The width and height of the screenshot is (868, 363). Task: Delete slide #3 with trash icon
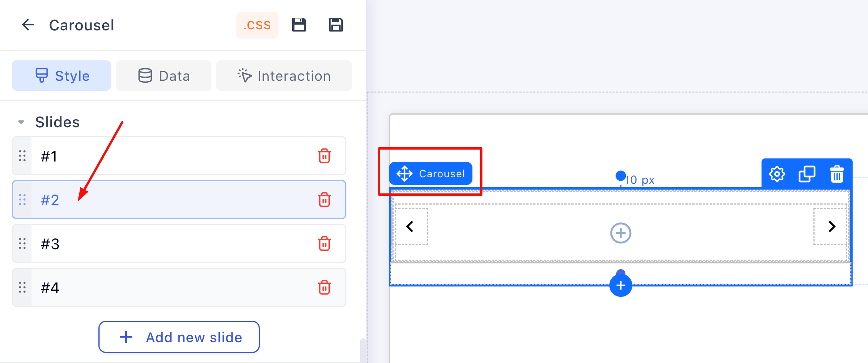click(x=324, y=244)
